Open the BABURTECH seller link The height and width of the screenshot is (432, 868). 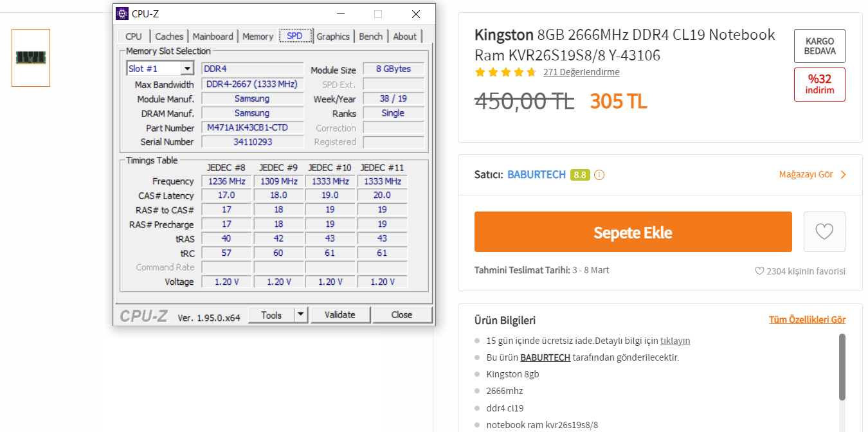click(x=537, y=175)
